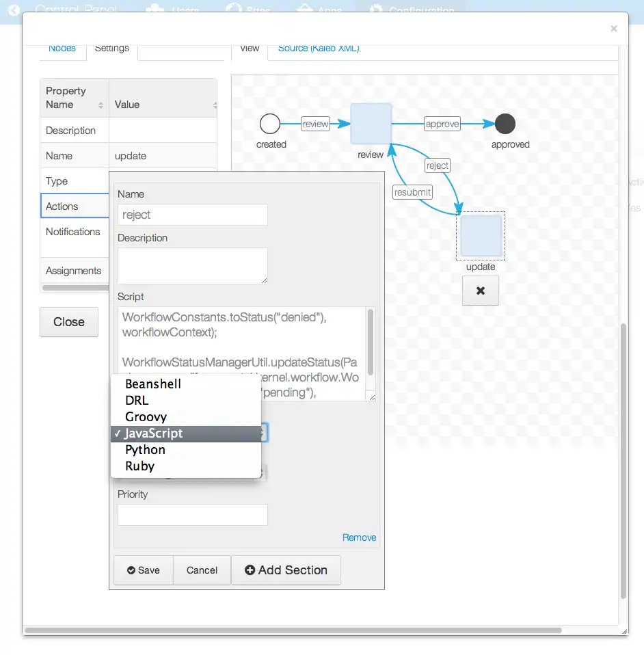Choose Python as the script language

(x=145, y=450)
